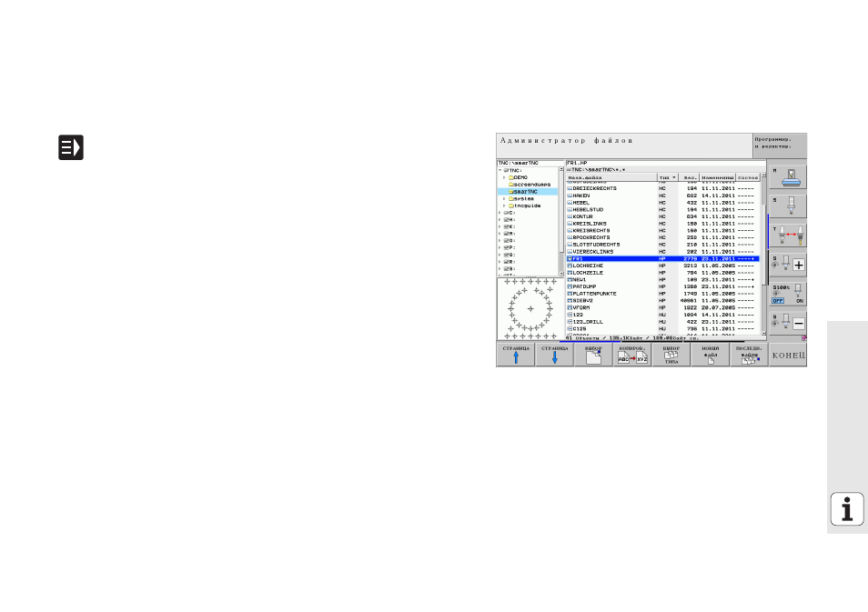
Task: Select file HEBEL in list
Action: [x=662, y=203]
